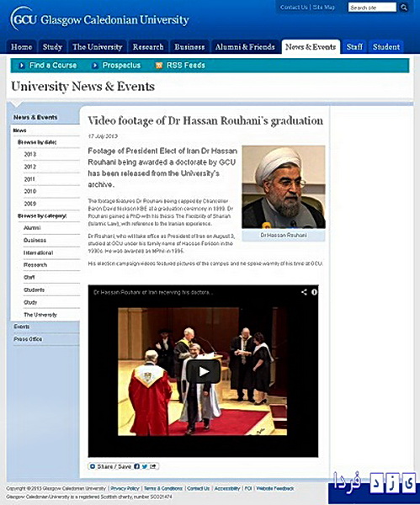Open the Student tab
Viewport: 420px width, 505px height.
(x=386, y=47)
